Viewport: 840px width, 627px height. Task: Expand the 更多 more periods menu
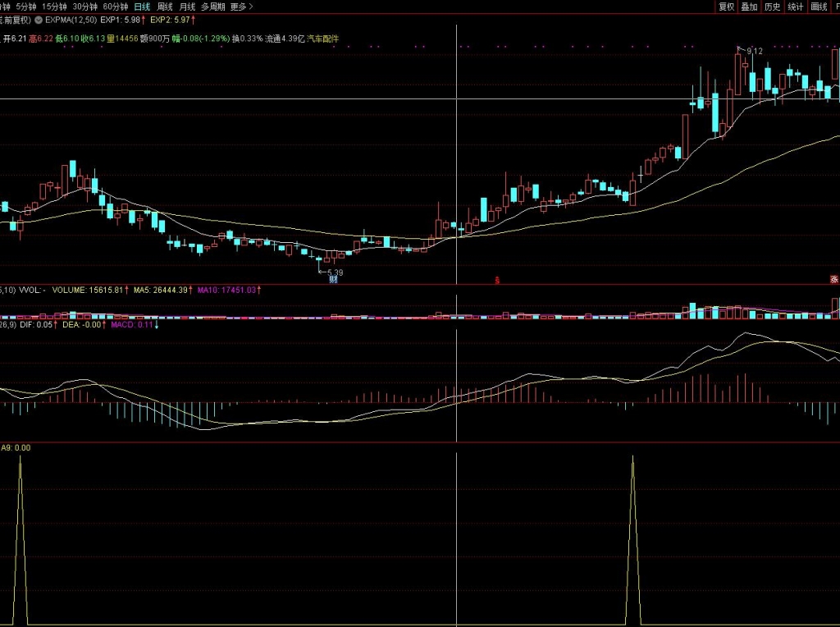click(241, 7)
